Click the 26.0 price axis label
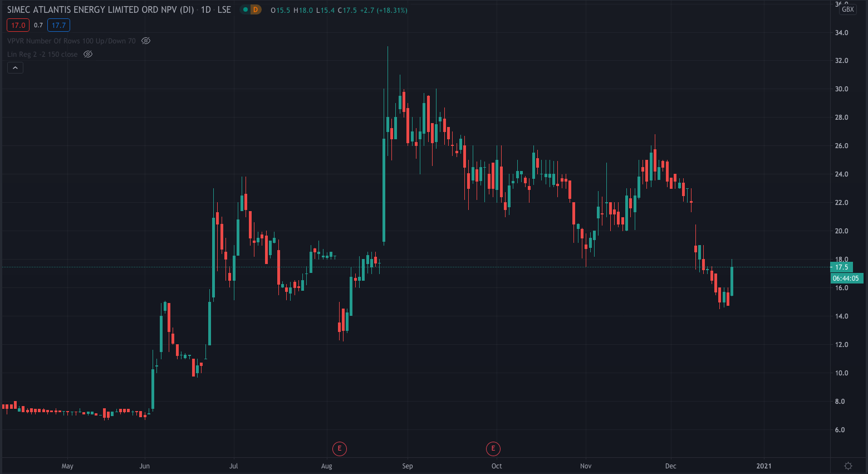 841,146
